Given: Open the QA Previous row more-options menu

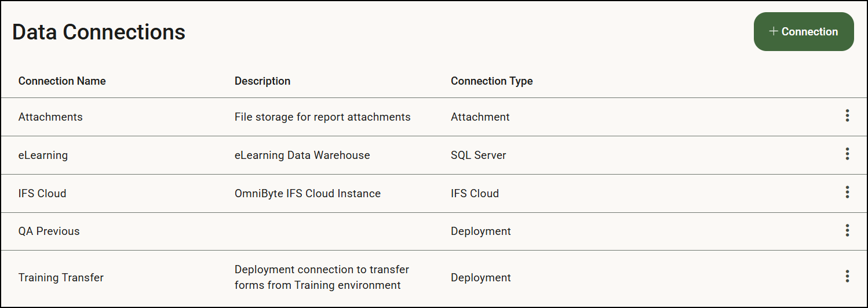Looking at the screenshot, I should 847,231.
